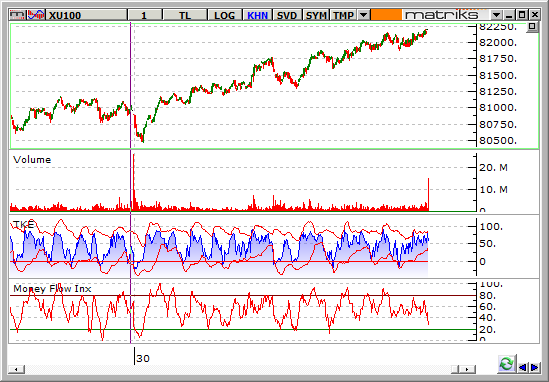The height and width of the screenshot is (382, 549).
Task: Click the green refresh icon
Action: pyautogui.click(x=506, y=364)
